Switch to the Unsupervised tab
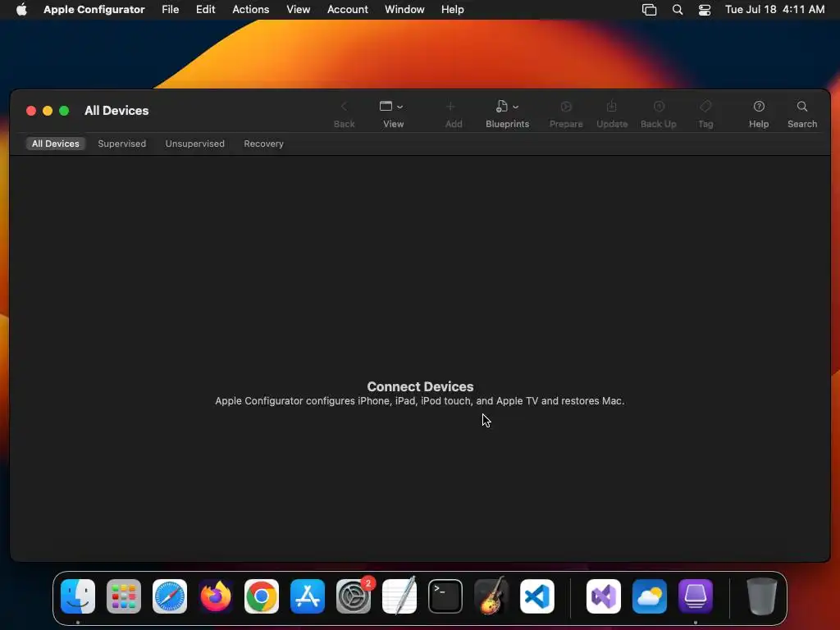The height and width of the screenshot is (630, 840). [x=195, y=144]
